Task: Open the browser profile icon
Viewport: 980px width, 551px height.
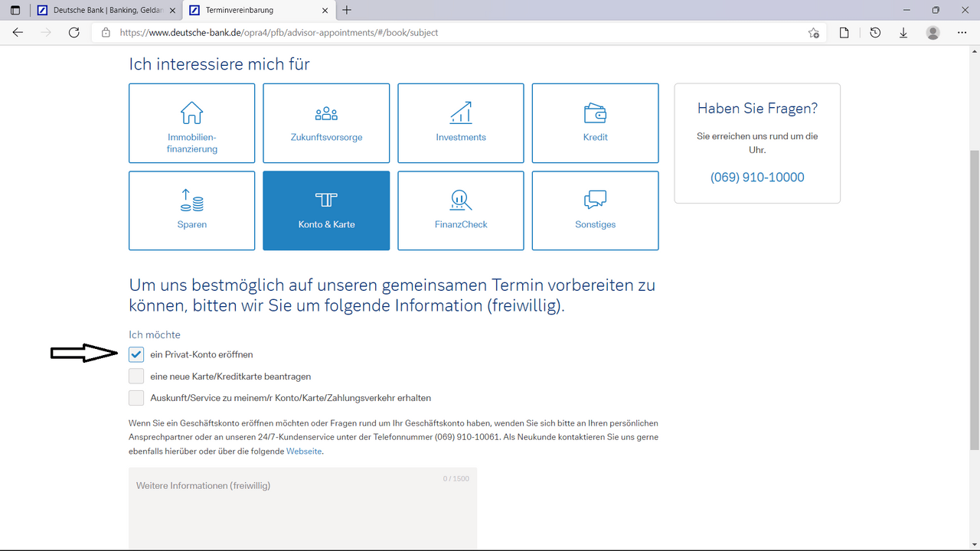Action: (933, 33)
